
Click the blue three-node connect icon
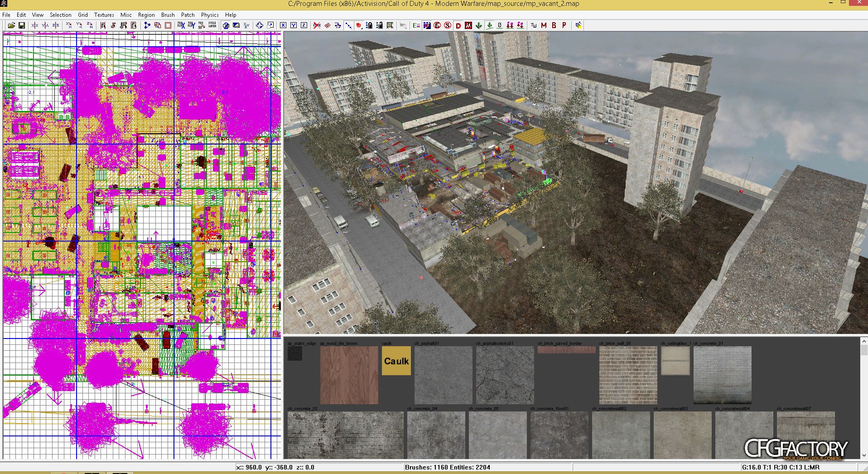click(147, 25)
